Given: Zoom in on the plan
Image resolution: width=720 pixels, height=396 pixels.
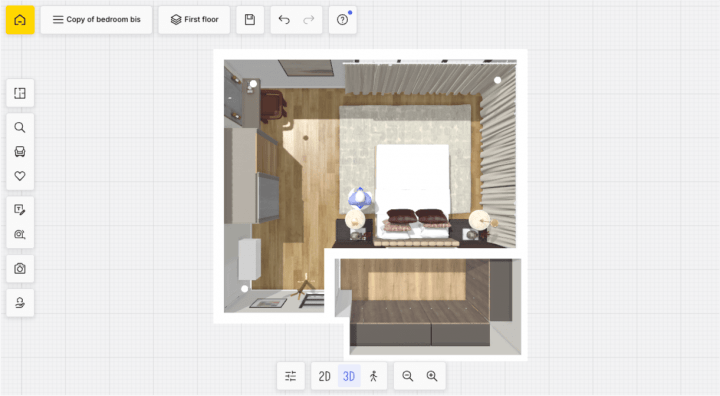Looking at the screenshot, I should (x=432, y=376).
